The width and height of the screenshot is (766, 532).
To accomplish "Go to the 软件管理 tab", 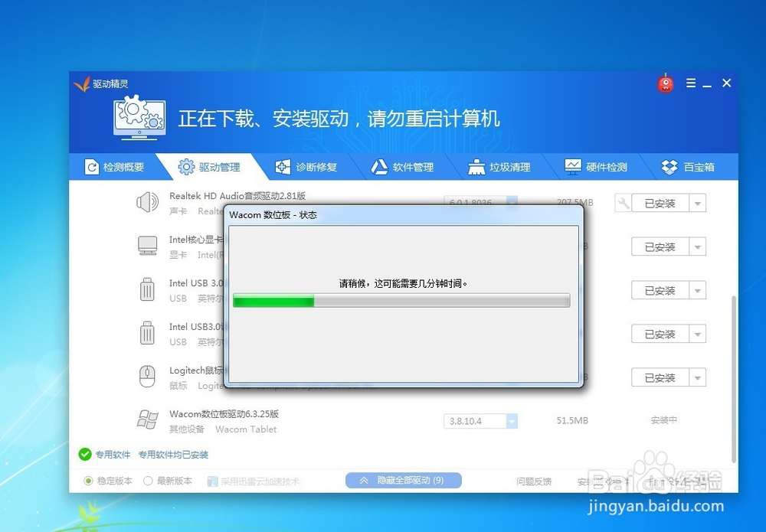I will click(403, 168).
